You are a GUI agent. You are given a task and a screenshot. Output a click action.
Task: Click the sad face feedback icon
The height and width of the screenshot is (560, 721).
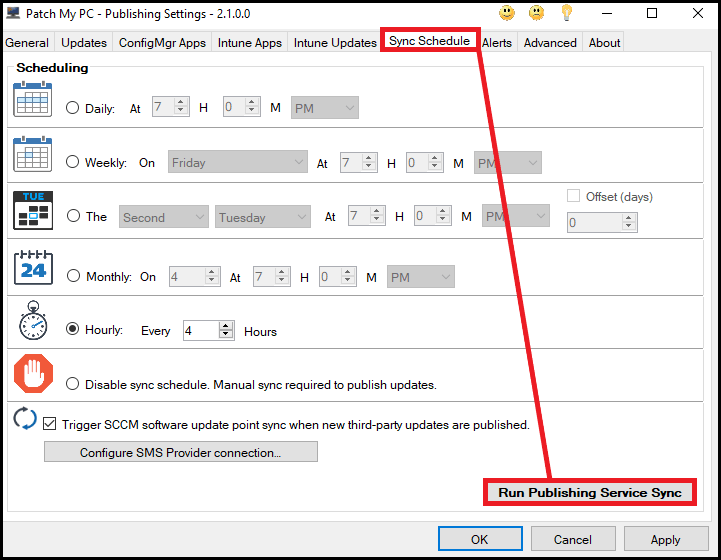(536, 13)
